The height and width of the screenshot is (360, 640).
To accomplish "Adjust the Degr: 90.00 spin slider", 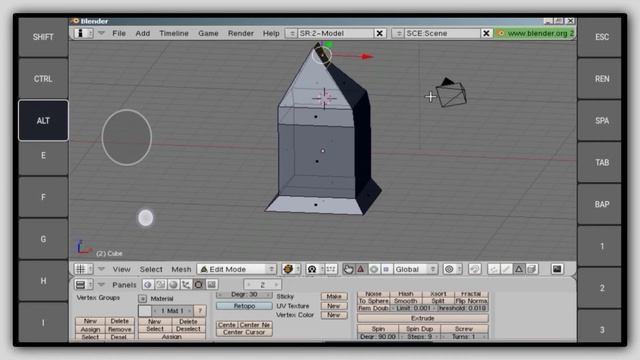I will coord(378,337).
